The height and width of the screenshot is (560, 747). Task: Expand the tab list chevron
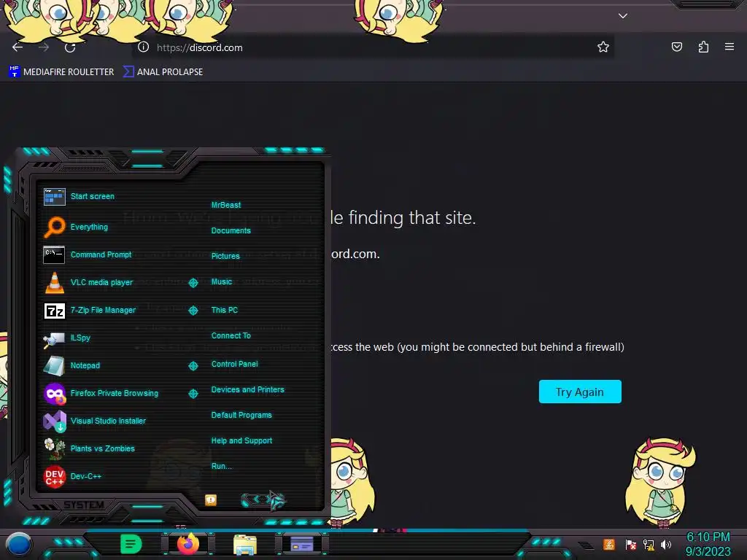[x=623, y=16]
